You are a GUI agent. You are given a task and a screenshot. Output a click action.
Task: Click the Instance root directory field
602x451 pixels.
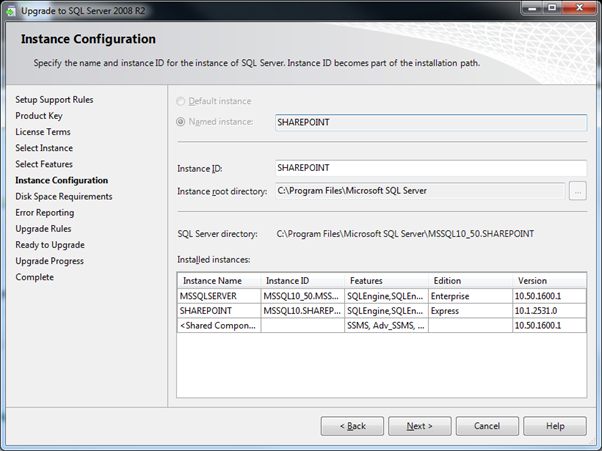coord(420,191)
